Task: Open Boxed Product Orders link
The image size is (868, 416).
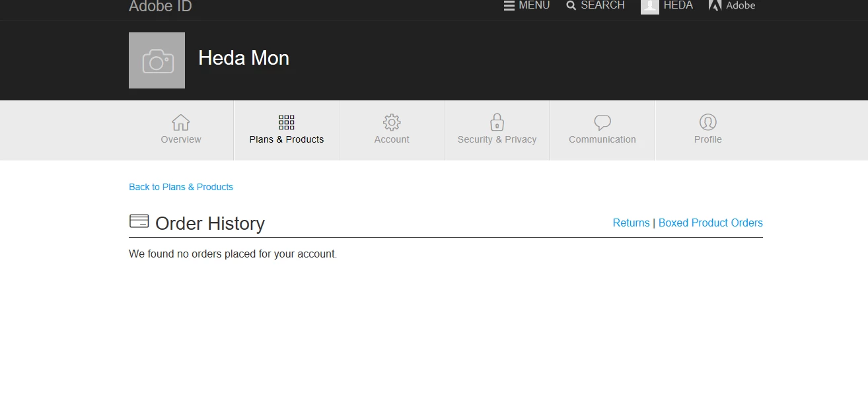Action: 711,223
